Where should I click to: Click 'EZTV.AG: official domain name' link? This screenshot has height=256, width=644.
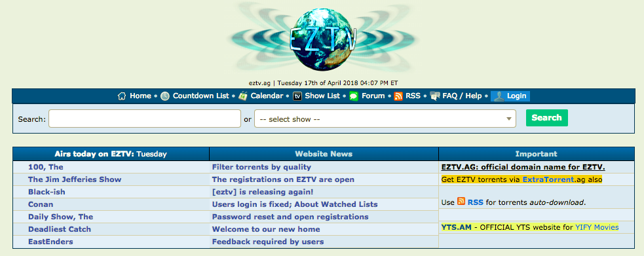coord(523,167)
